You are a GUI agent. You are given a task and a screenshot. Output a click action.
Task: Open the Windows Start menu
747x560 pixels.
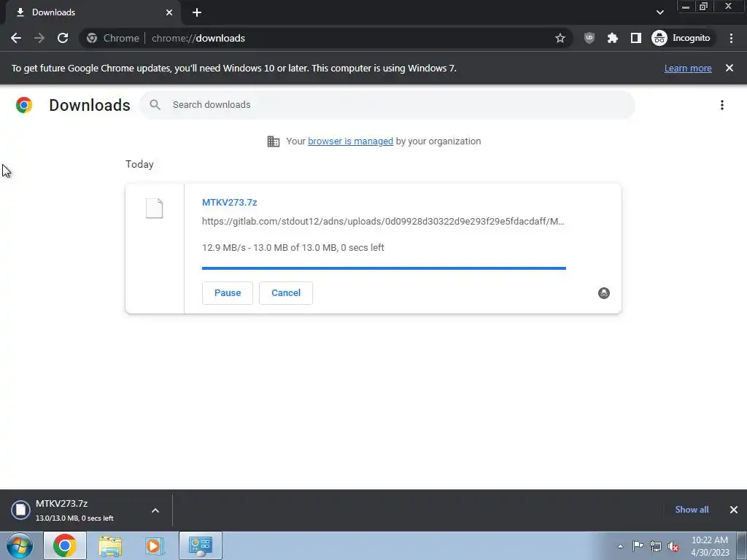[x=20, y=545]
